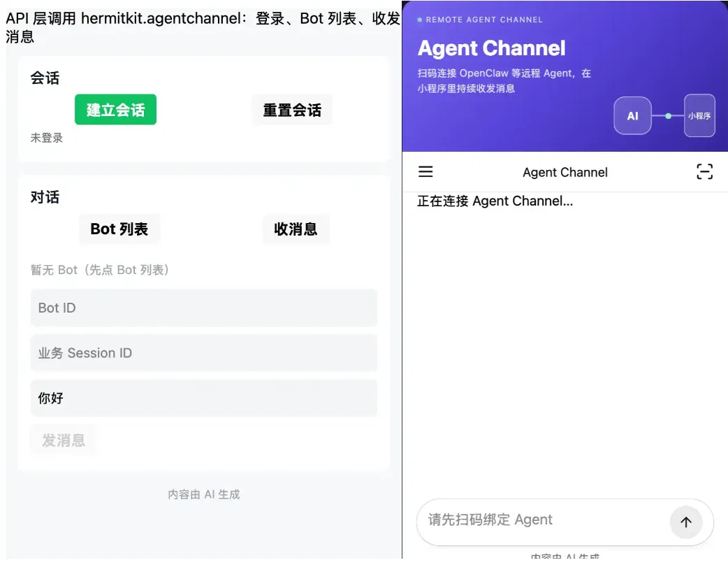Click the 重置会话 button

point(292,110)
